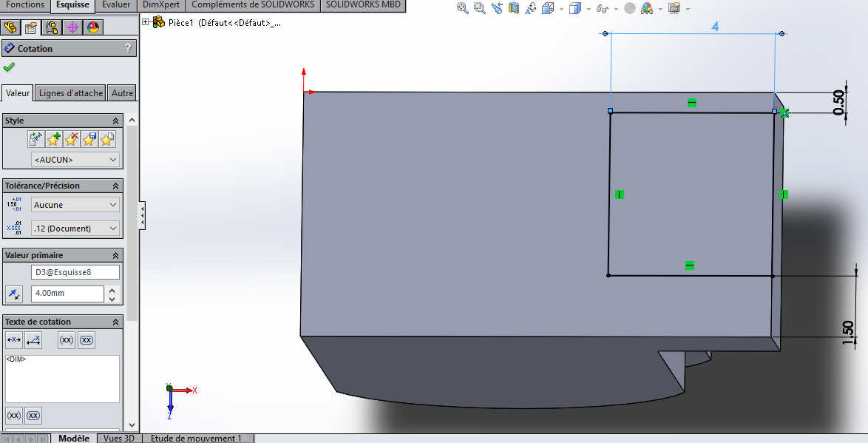Open the Display Style dropdown arrow
Image resolution: width=868 pixels, height=443 pixels.
tap(589, 9)
